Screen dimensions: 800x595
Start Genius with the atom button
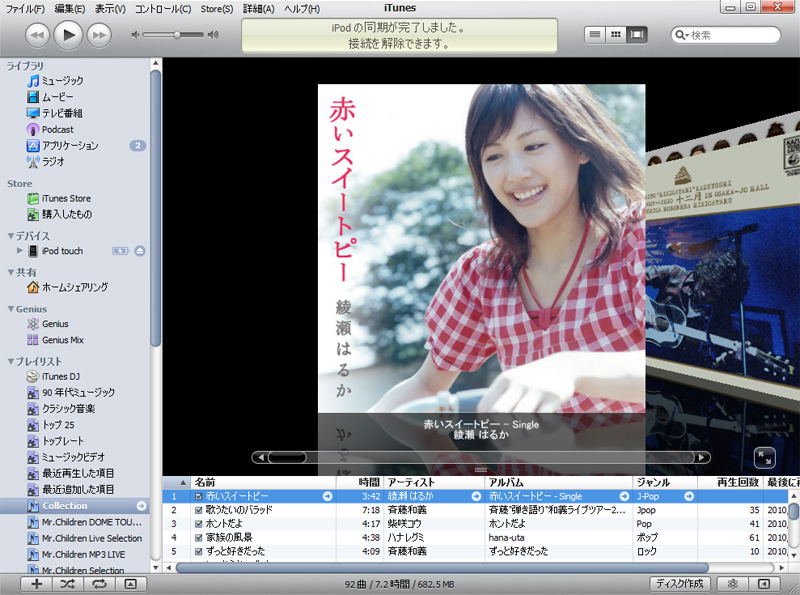[733, 584]
